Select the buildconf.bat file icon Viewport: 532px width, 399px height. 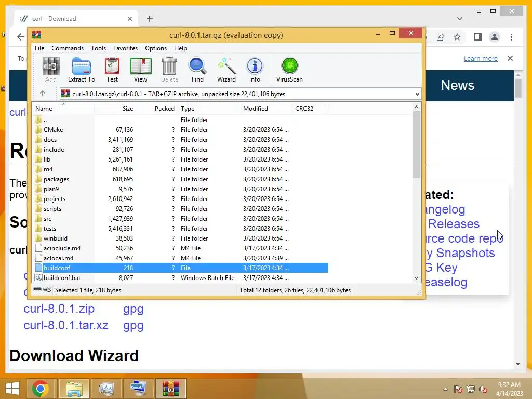point(38,277)
